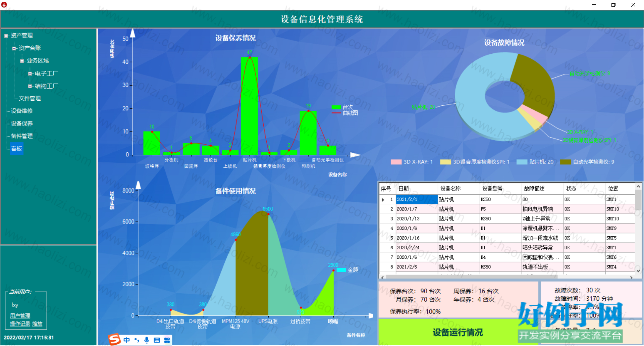Click the 设备保养情况 chart title
The height and width of the screenshot is (346, 644).
pyautogui.click(x=235, y=38)
